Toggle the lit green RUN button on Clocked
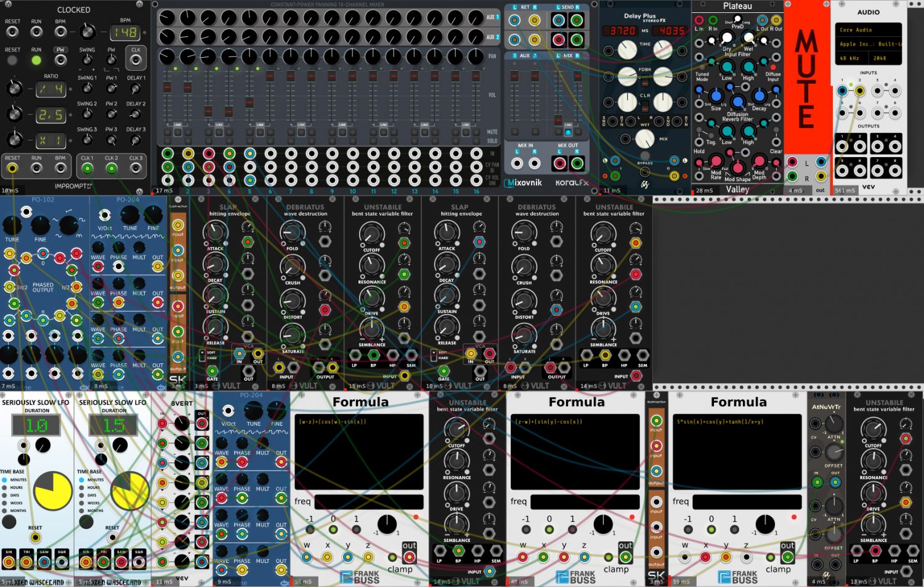924x587 pixels. click(x=36, y=60)
